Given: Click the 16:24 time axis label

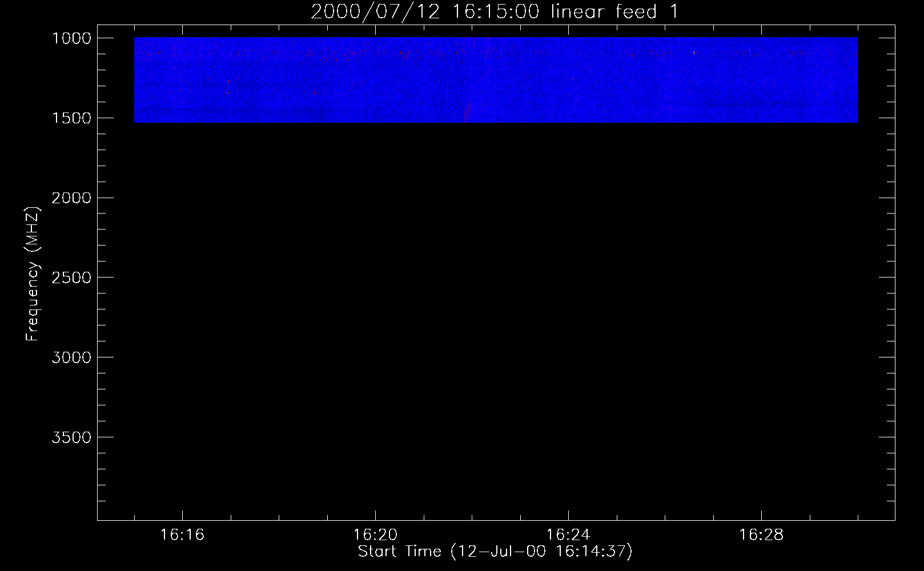Looking at the screenshot, I should click(568, 535).
